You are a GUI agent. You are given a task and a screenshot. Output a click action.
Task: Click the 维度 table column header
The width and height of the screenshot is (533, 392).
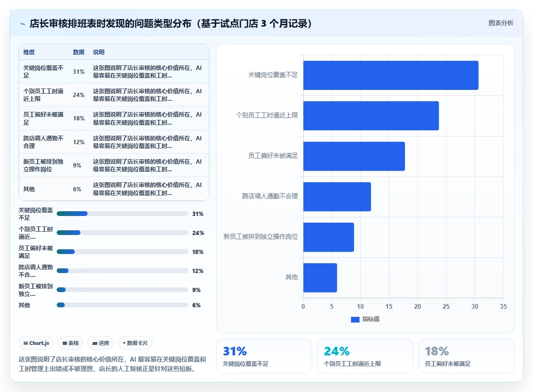point(29,52)
